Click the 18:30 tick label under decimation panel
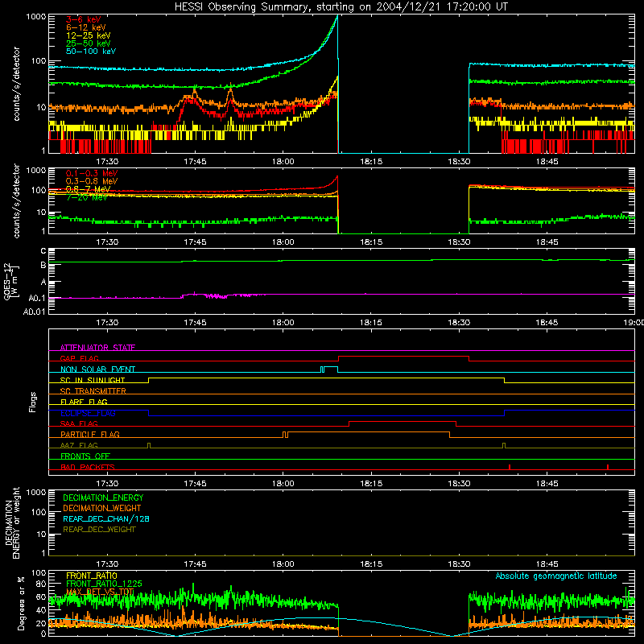Viewport: 644px width, 644px height. pyautogui.click(x=459, y=564)
